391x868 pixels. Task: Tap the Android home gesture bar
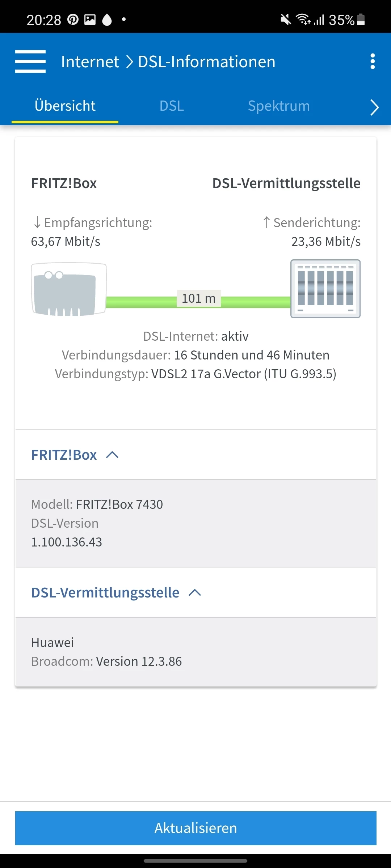[195, 861]
